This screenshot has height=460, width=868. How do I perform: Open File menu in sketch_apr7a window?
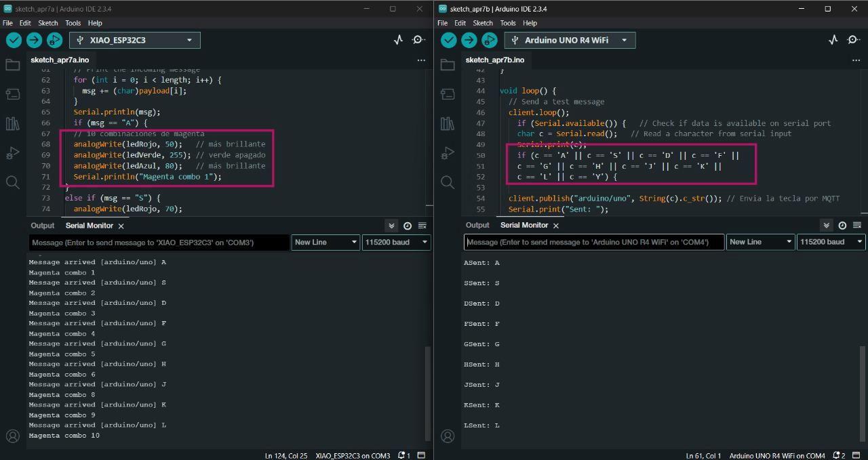point(7,23)
